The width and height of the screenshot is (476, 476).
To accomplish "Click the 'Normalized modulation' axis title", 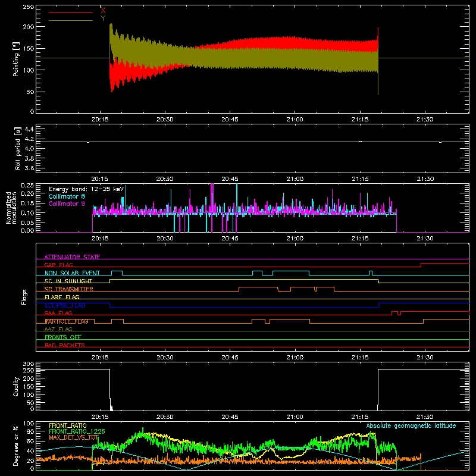I will (11, 208).
